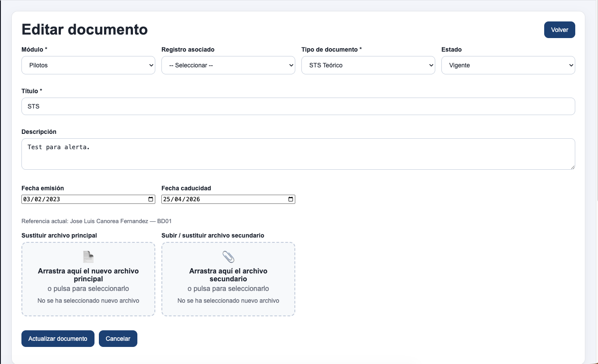The height and width of the screenshot is (364, 598).
Task: Open the calendar picker for Fecha emisión
Action: (x=151, y=199)
